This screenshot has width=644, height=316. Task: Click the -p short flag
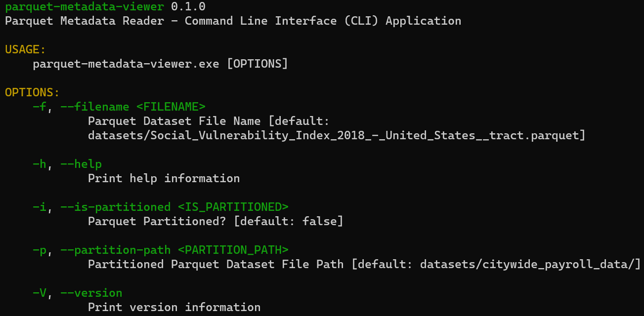(39, 250)
